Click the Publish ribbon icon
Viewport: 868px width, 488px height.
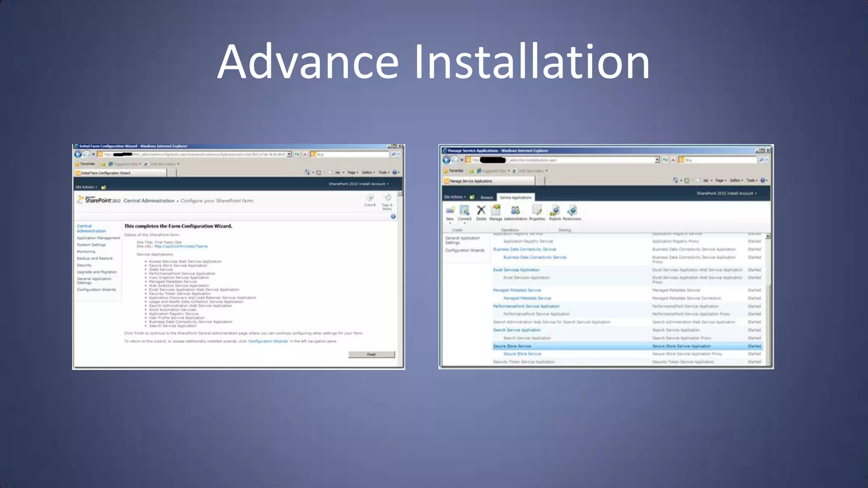[x=555, y=210]
